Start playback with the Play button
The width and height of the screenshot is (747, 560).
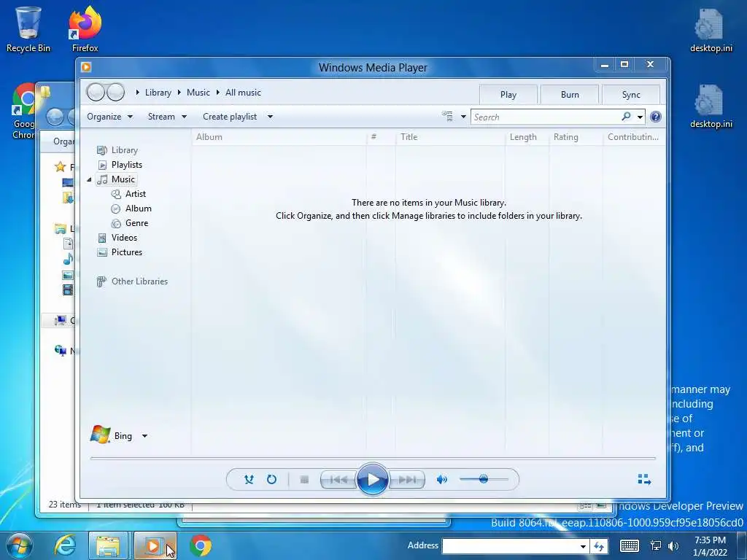click(372, 480)
